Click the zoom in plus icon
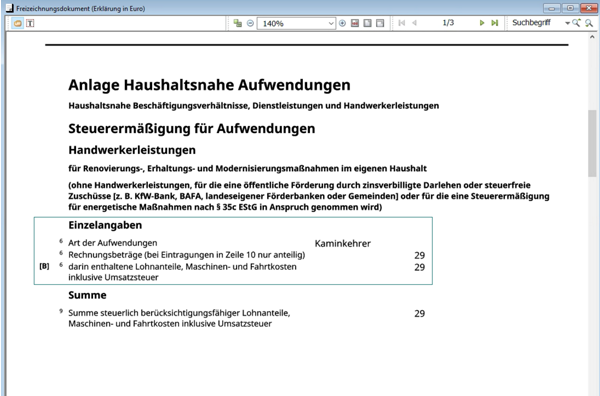Screen dimensions: 600x396 (x=342, y=23)
